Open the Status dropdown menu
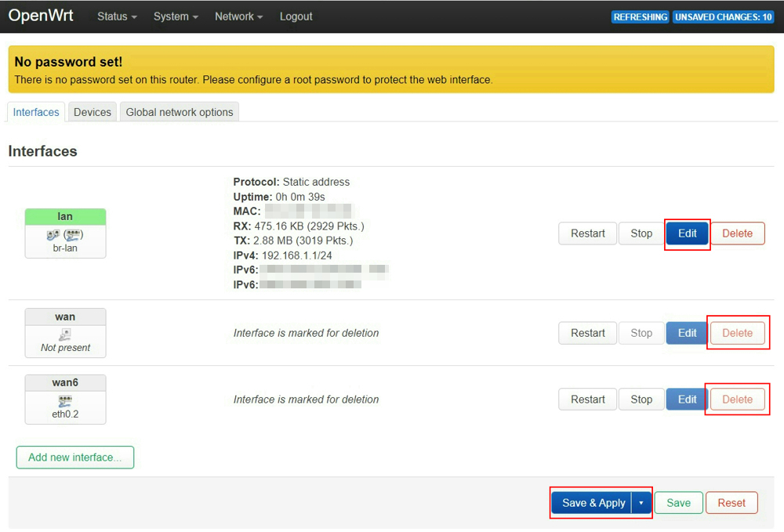The image size is (784, 532). [x=115, y=16]
